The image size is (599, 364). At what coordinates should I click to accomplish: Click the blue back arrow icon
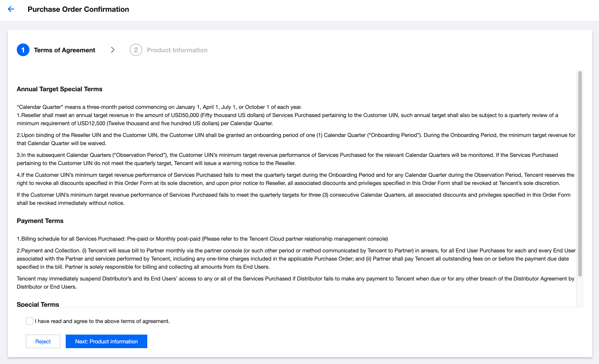tap(11, 9)
